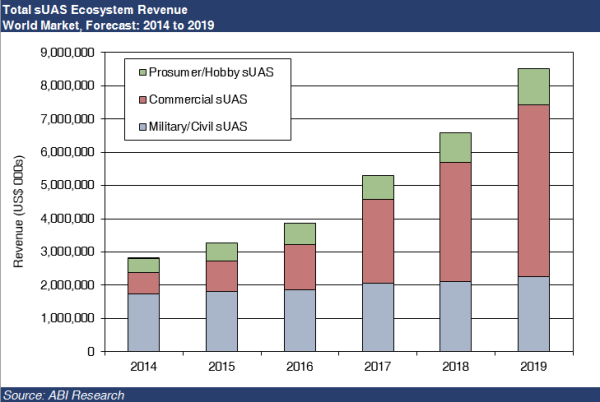Click the 1,000,000 y-axis value
The image size is (600, 402).
pos(67,318)
